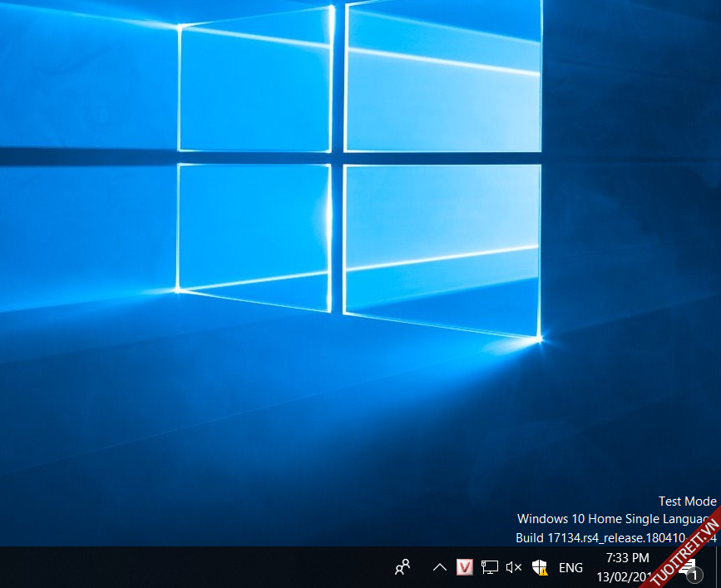Open the People icon on the taskbar
The width and height of the screenshot is (721, 588).
402,567
